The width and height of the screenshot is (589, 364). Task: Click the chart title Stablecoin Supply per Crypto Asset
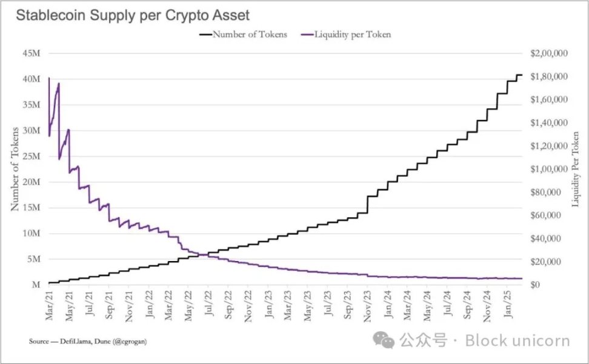(x=132, y=15)
